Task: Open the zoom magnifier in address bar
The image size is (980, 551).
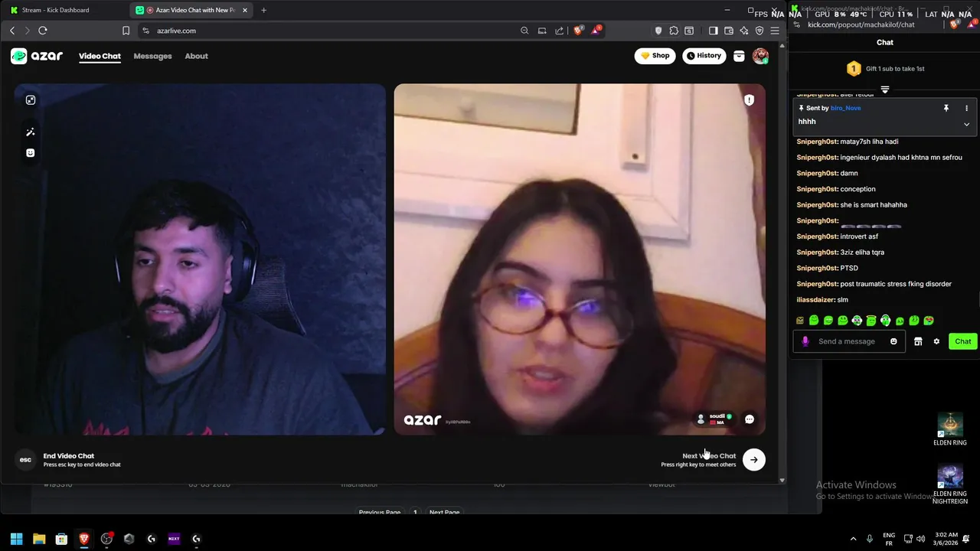Action: click(524, 31)
